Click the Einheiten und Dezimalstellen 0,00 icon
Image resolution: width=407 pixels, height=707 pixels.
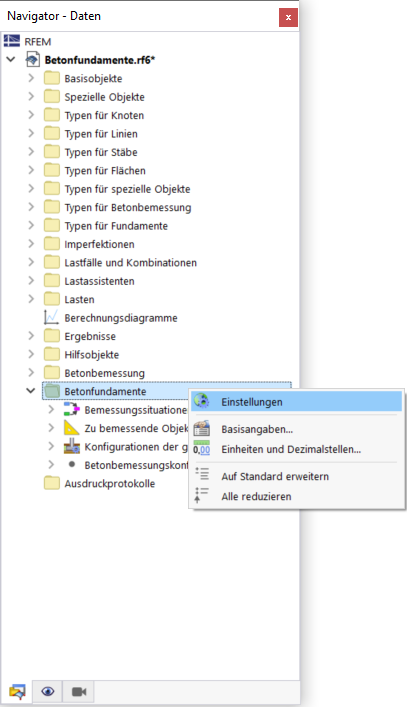point(201,448)
